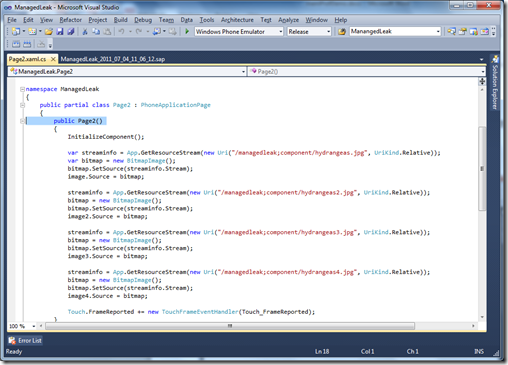Open the standard toolbar overflow options arrow
Viewport: 508px width, 365px height.
coord(494,32)
